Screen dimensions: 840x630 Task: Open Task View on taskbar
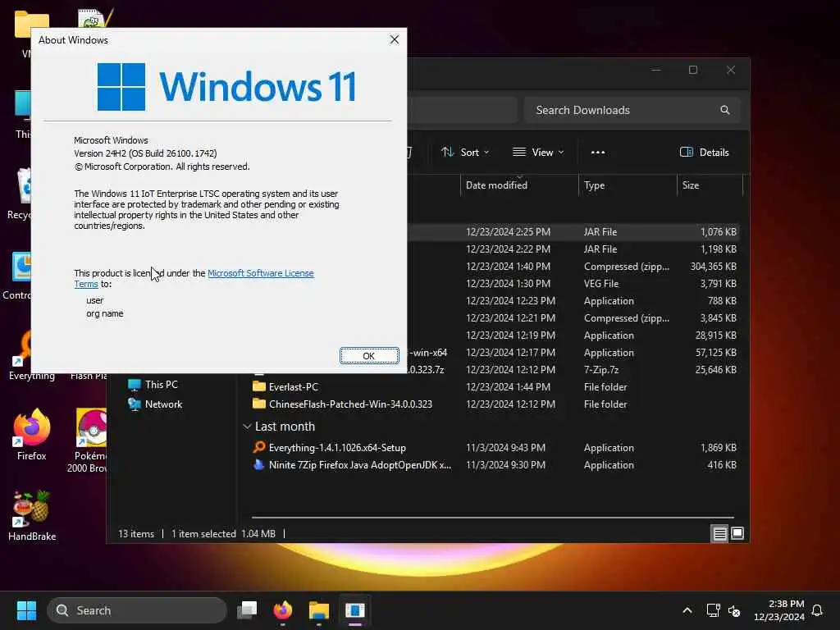pyautogui.click(x=247, y=610)
